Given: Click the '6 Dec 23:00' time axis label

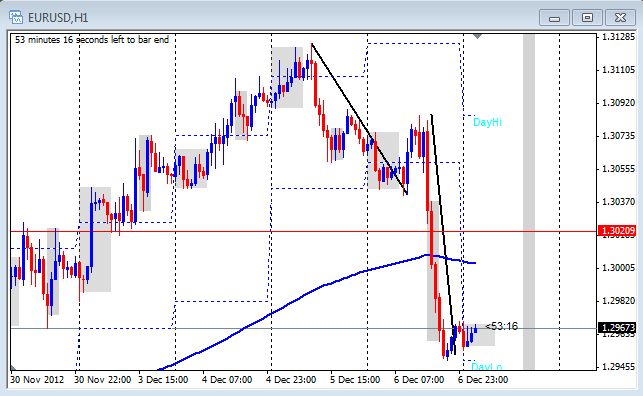Looking at the screenshot, I should (x=483, y=380).
